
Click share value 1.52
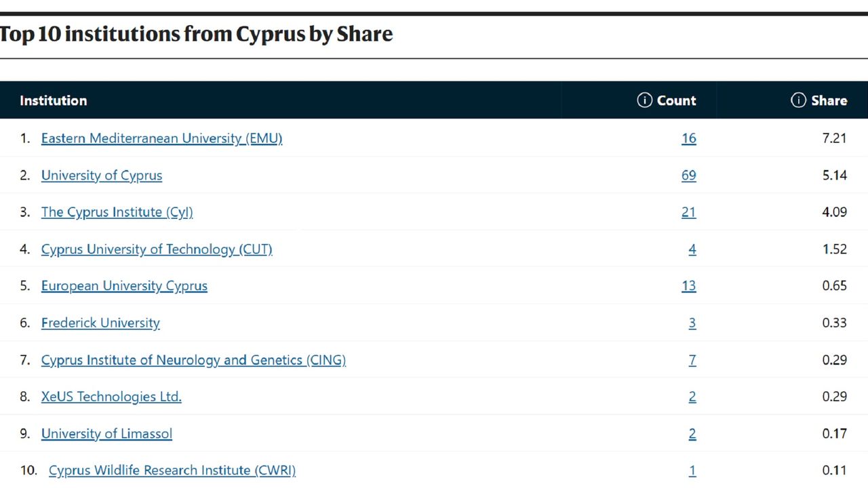pyautogui.click(x=835, y=249)
